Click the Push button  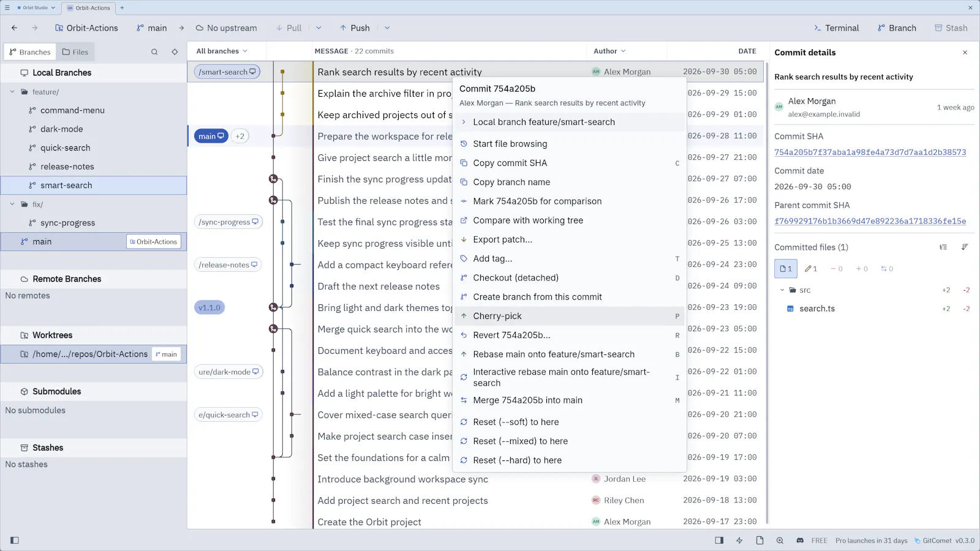pyautogui.click(x=355, y=28)
